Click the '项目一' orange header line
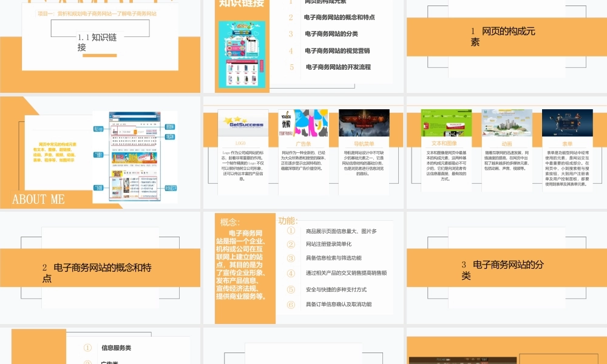Image resolution: width=607 pixels, height=364 pixels. pyautogui.click(x=97, y=13)
